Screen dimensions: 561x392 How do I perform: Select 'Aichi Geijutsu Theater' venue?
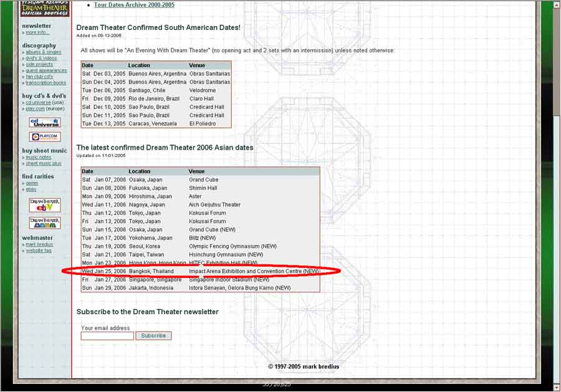pos(214,204)
